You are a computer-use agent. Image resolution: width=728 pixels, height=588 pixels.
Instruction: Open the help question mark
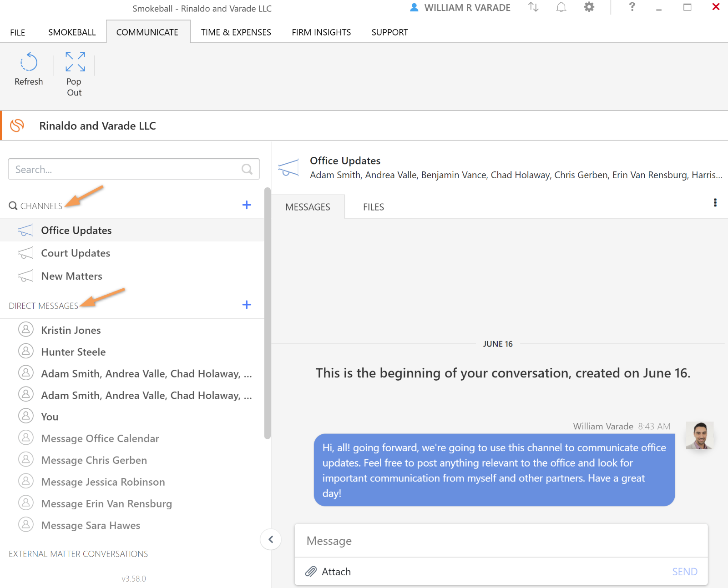pos(632,7)
